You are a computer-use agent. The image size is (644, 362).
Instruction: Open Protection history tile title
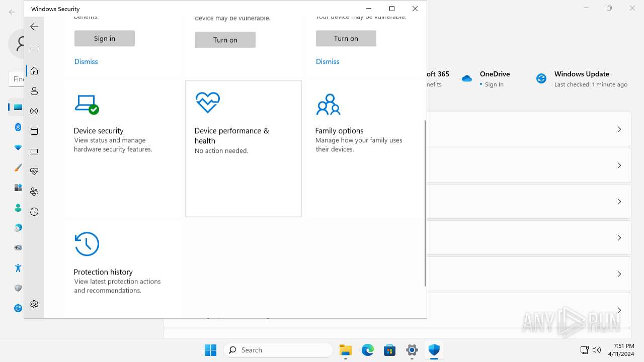coord(103,272)
